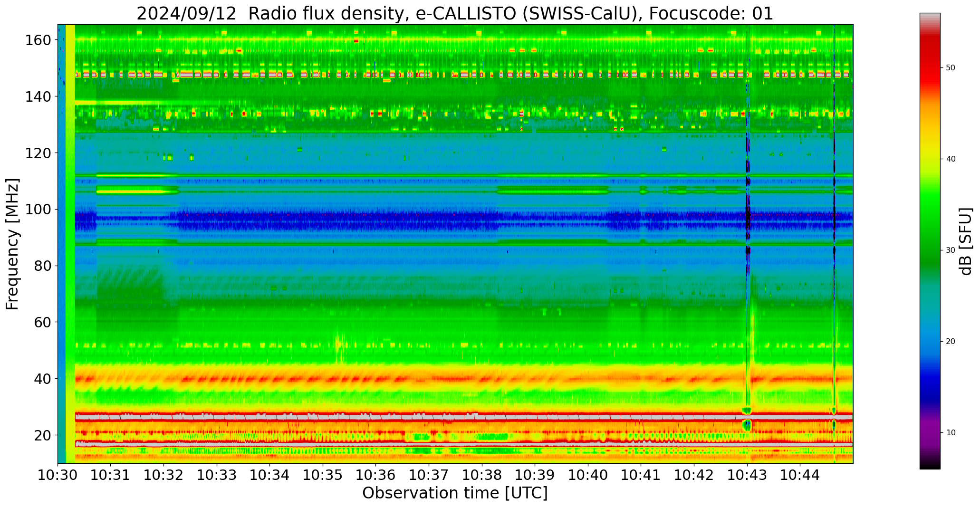Click the 10:41 time tick label
The height and width of the screenshot is (507, 980).
coord(641,475)
